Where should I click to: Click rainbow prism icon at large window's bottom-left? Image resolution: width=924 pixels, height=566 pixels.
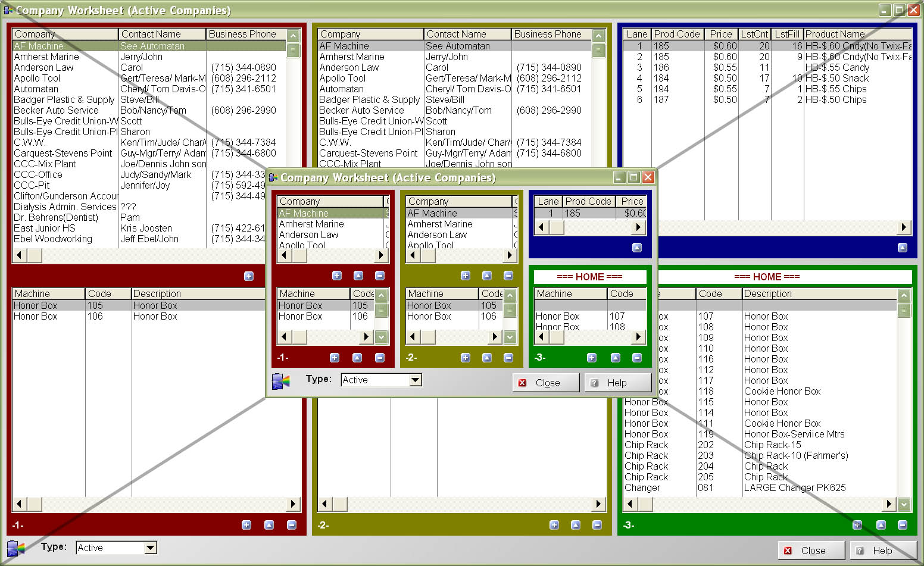15,548
